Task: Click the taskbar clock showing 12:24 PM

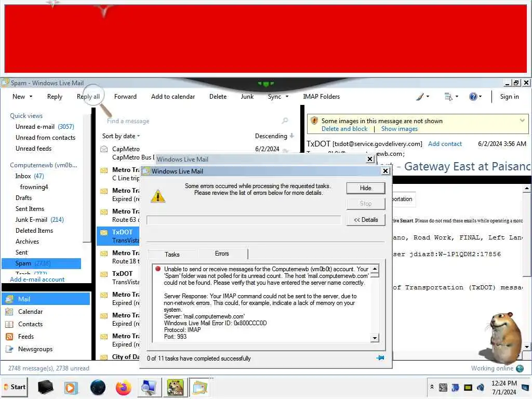Action: [504, 388]
